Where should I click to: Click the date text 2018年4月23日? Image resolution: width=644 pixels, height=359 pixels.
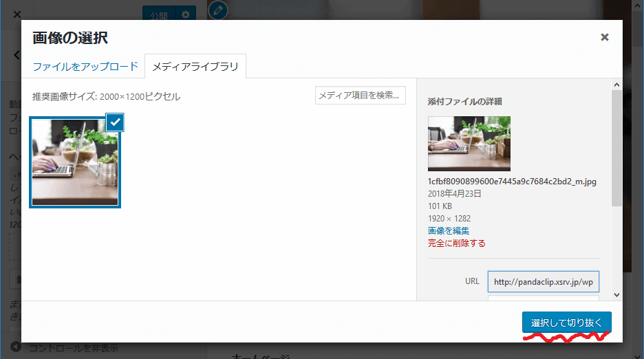(455, 193)
